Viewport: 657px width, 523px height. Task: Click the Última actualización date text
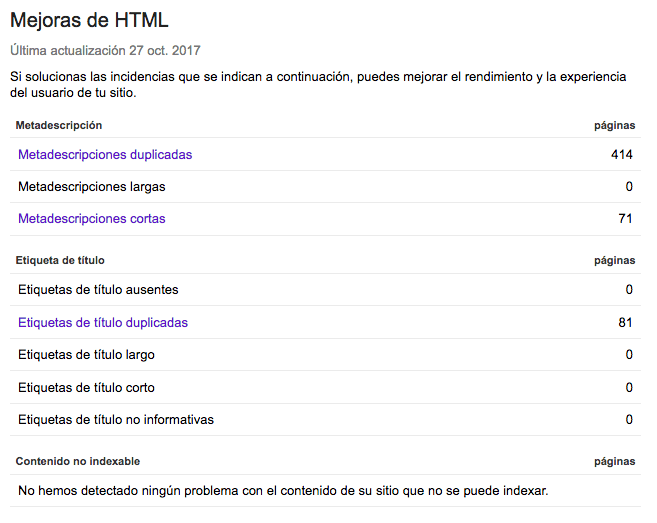point(105,51)
